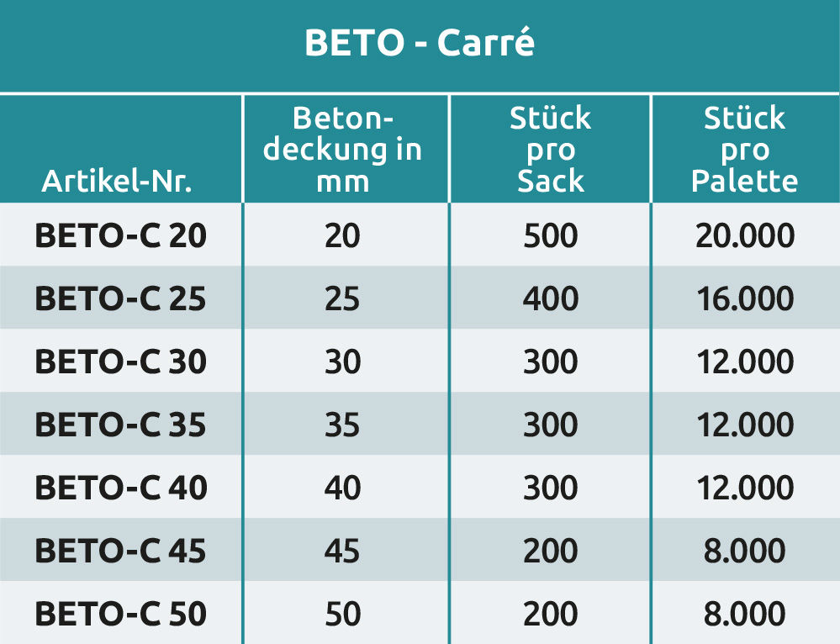The height and width of the screenshot is (644, 840).
Task: Select article BETO-C 20
Action: coord(120,236)
